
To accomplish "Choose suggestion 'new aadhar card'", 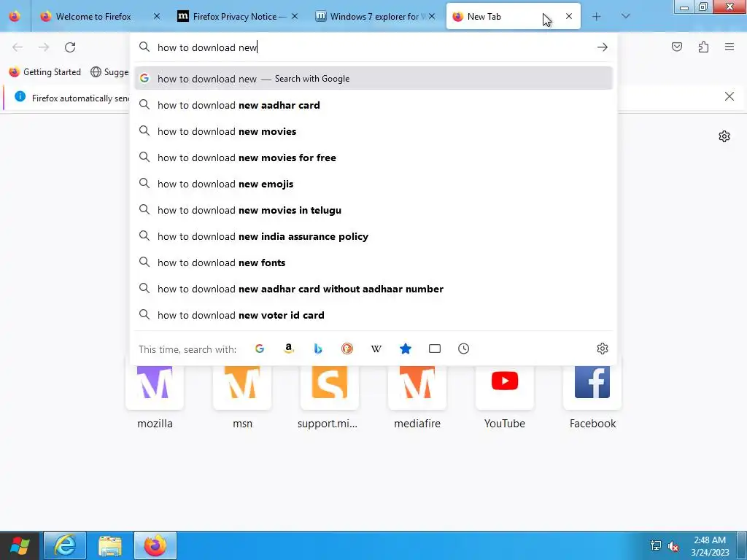I will [x=373, y=105].
